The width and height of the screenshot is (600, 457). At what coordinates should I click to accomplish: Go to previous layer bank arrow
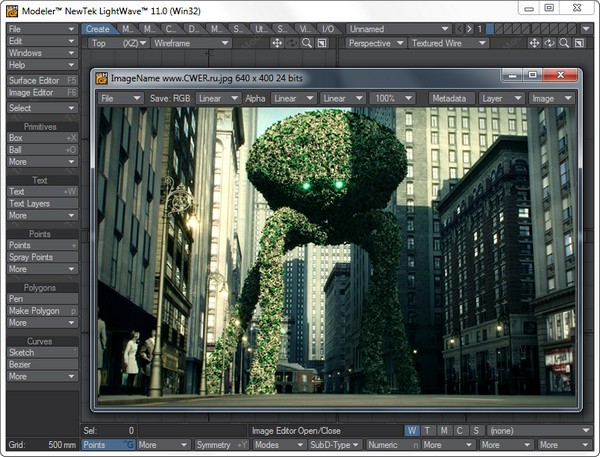coord(459,29)
